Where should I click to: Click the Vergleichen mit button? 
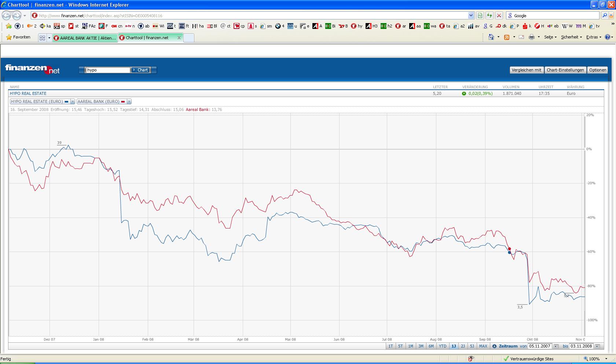coord(526,70)
